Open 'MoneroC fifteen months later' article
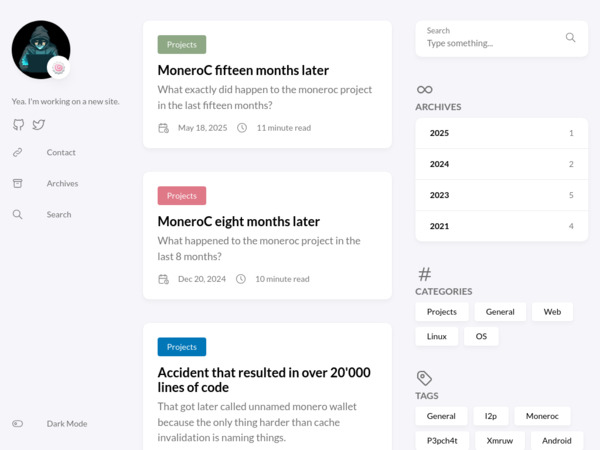The width and height of the screenshot is (600, 450). point(243,70)
